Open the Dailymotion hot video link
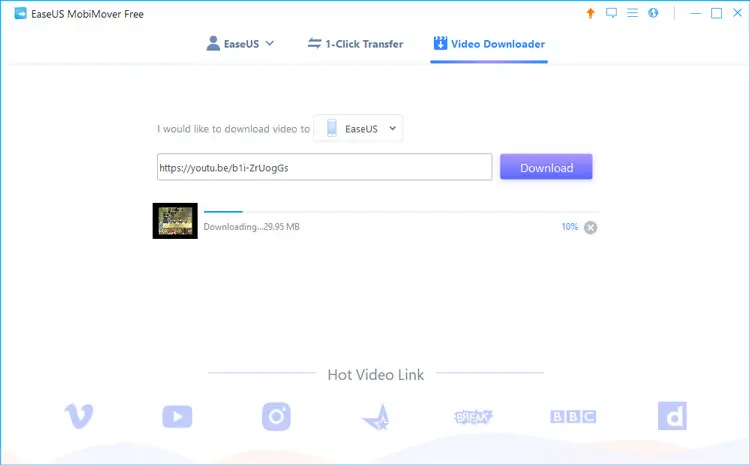The height and width of the screenshot is (465, 750). pos(672,416)
